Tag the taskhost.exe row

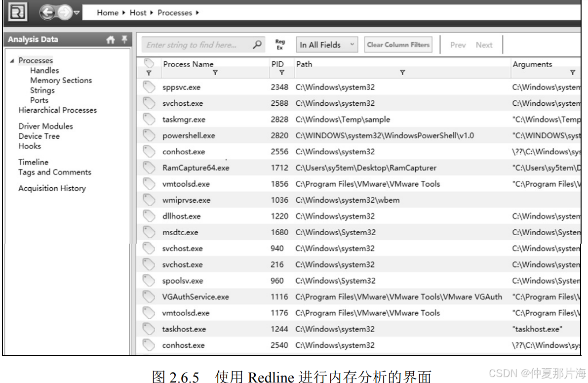click(x=149, y=329)
